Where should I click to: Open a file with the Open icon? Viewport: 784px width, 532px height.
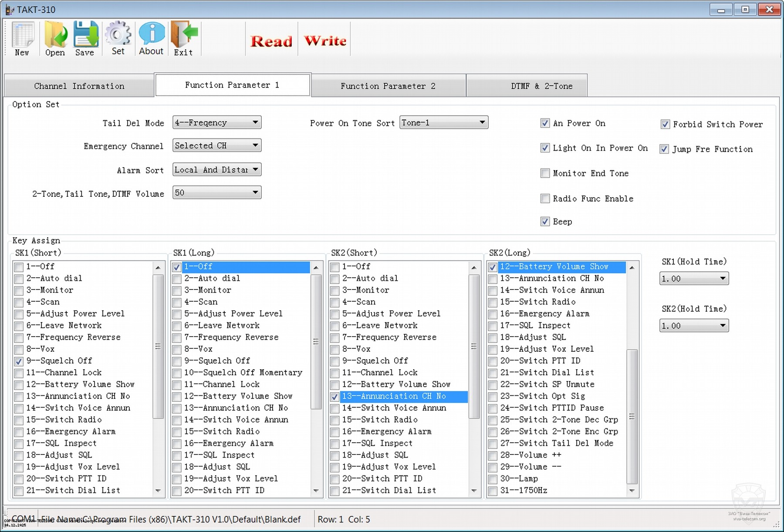click(55, 36)
